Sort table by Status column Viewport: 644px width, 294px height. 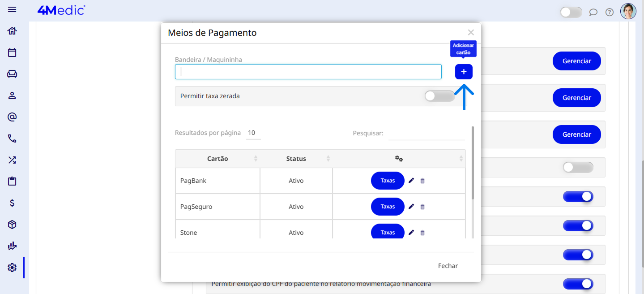296,159
